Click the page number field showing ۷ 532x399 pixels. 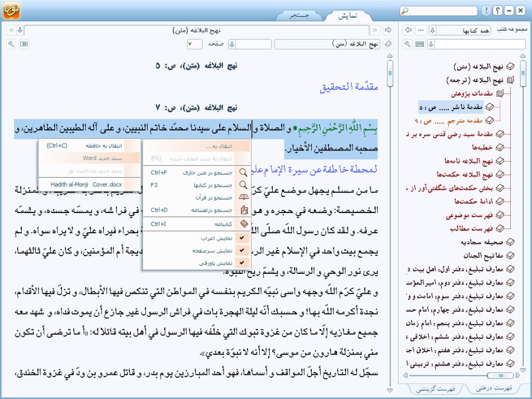[194, 44]
